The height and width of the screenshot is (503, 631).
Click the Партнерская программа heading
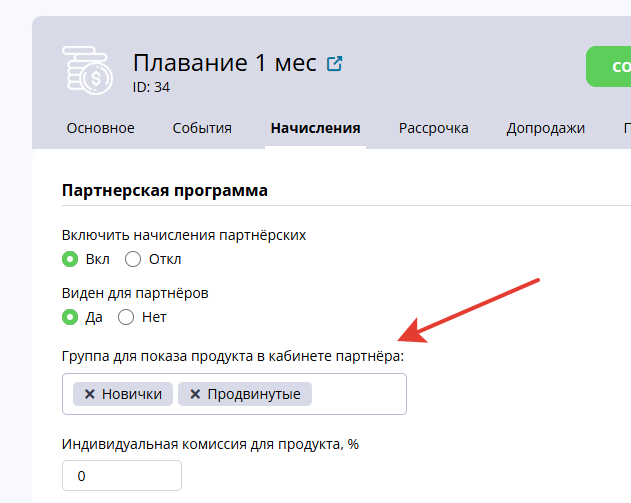click(165, 190)
